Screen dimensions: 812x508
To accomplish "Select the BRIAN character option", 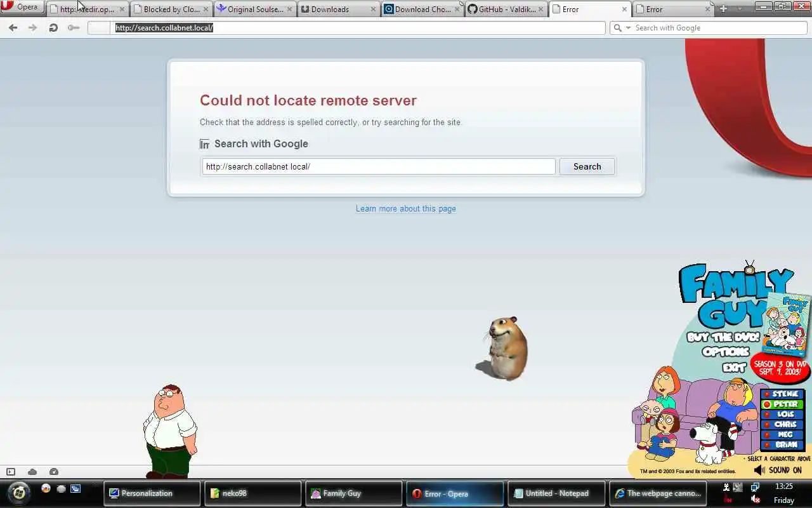I will (x=782, y=444).
